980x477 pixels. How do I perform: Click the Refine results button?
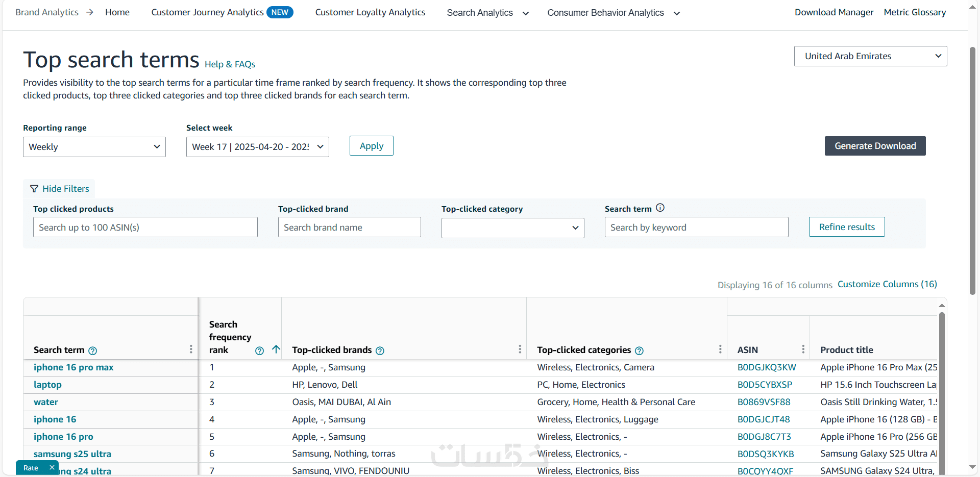(x=847, y=227)
